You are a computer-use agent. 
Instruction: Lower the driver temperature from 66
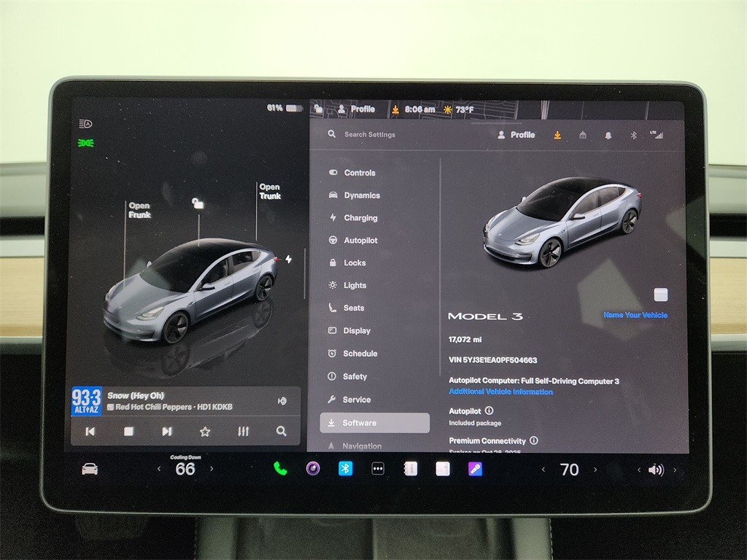pyautogui.click(x=159, y=469)
